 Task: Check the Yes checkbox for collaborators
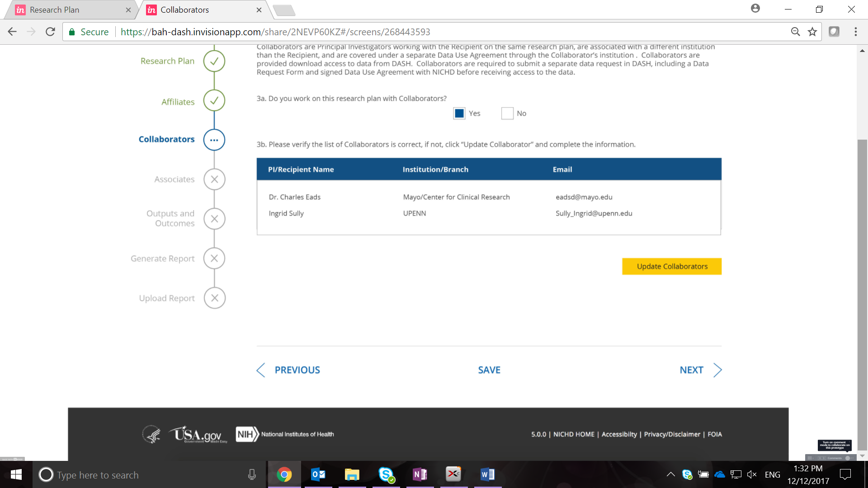pyautogui.click(x=459, y=113)
